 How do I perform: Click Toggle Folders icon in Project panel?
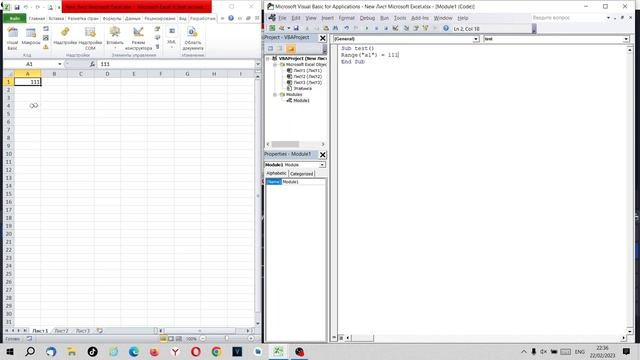(x=291, y=49)
